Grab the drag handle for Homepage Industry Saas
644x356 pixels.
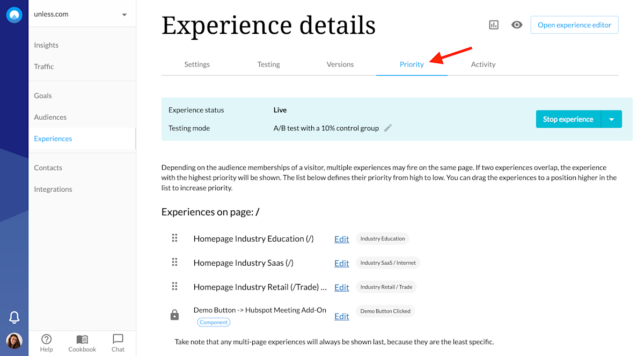point(174,262)
